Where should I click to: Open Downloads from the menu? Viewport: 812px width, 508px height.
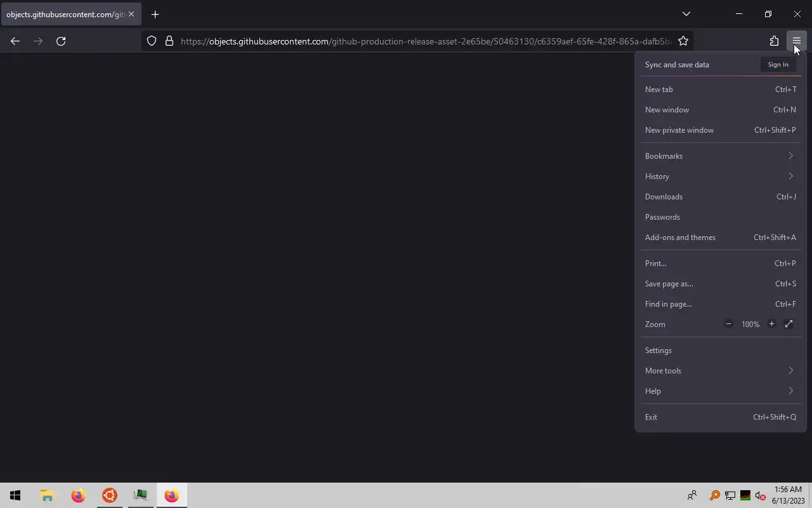tap(721, 197)
